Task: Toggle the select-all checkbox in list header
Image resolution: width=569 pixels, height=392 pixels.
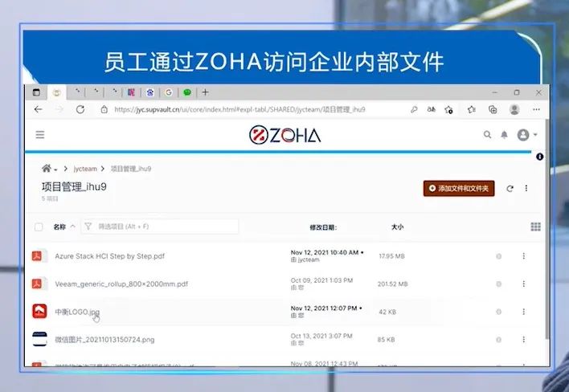Action: point(39,227)
